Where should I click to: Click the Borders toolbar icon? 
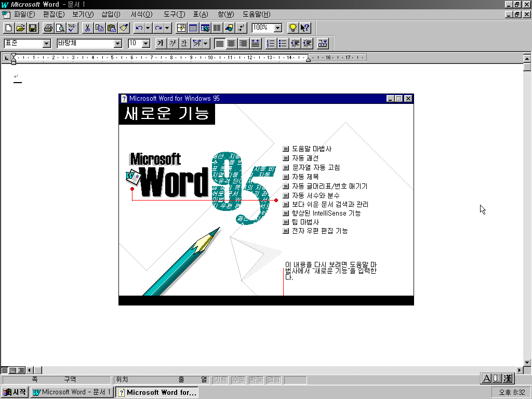coord(323,44)
